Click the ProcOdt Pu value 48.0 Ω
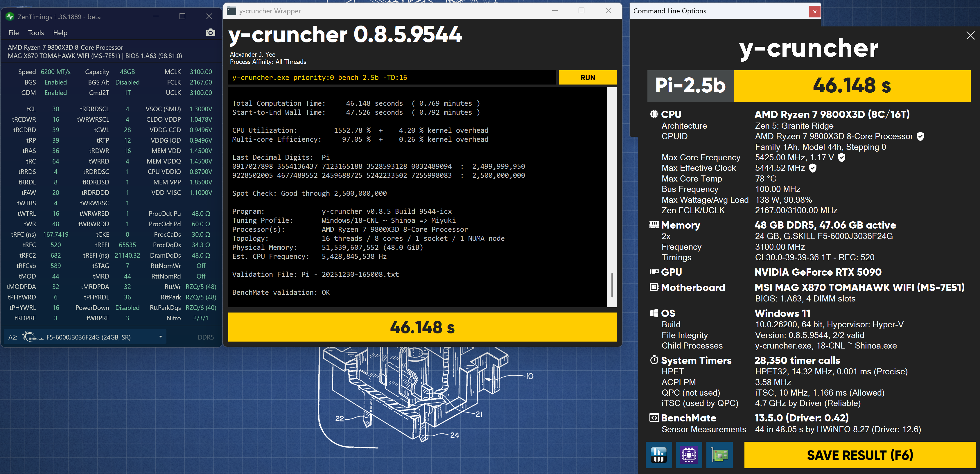Screen dimensions: 980x474 [x=201, y=213]
